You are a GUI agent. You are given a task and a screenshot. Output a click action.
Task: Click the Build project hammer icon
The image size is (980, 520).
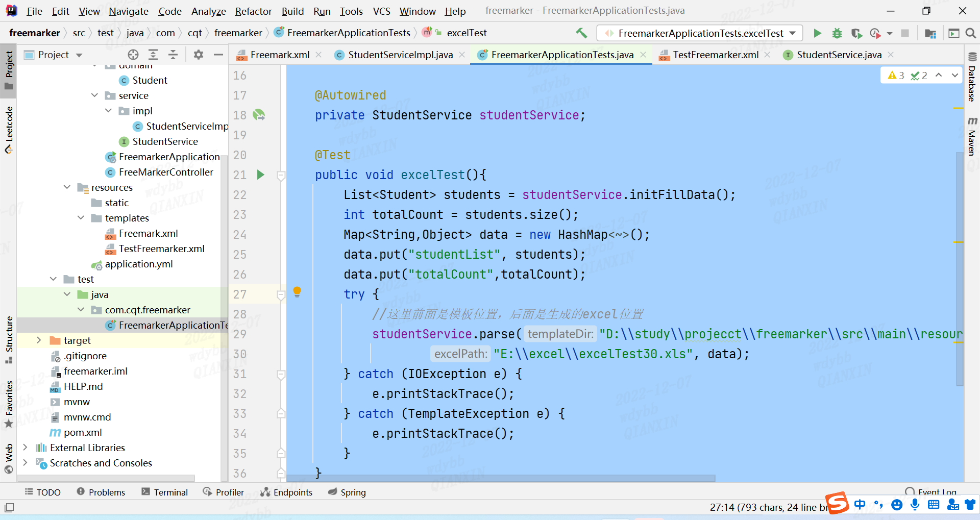click(x=581, y=33)
